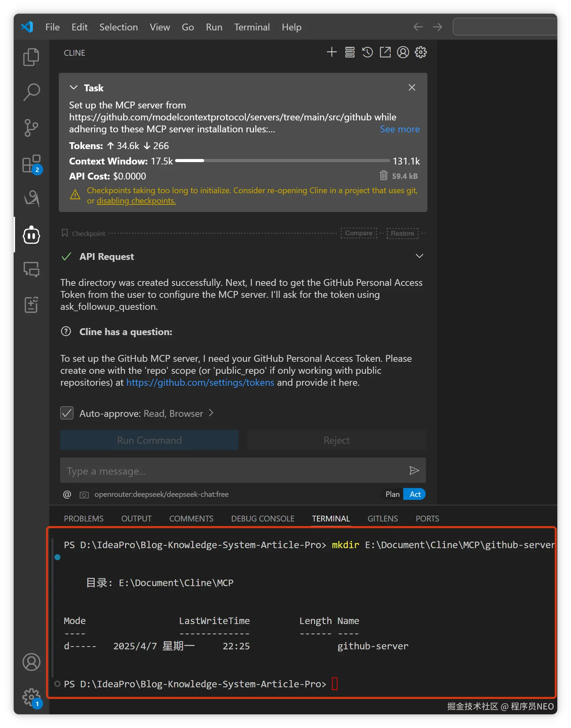Switch to the PROBLEMS tab
Image resolution: width=571 pixels, height=728 pixels.
pyautogui.click(x=84, y=519)
